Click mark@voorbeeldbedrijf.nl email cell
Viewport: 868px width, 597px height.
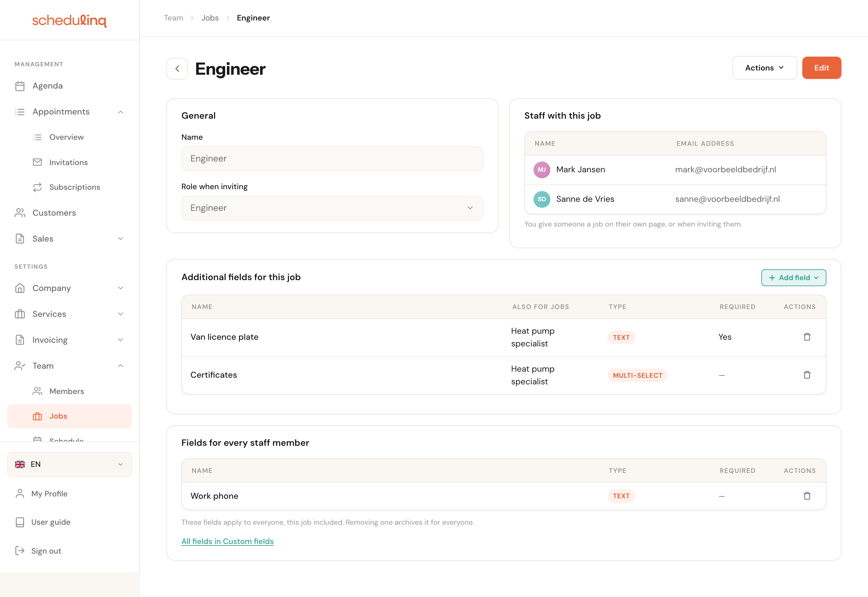(725, 170)
